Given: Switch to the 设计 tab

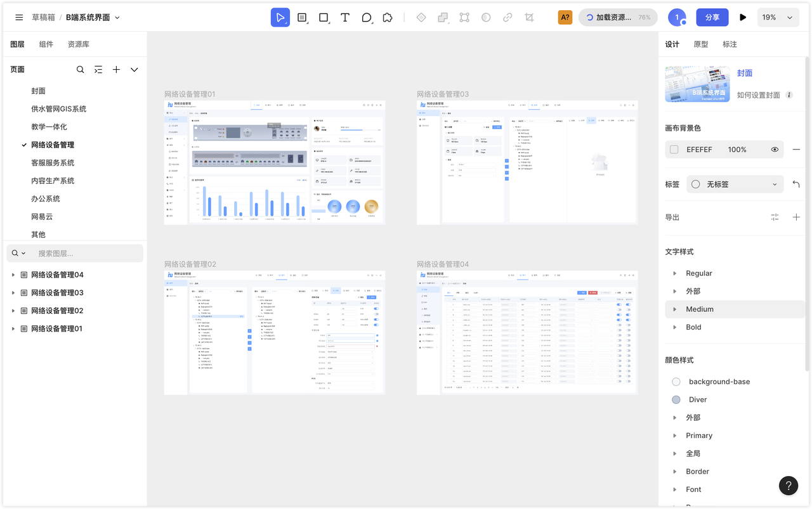Looking at the screenshot, I should 672,44.
